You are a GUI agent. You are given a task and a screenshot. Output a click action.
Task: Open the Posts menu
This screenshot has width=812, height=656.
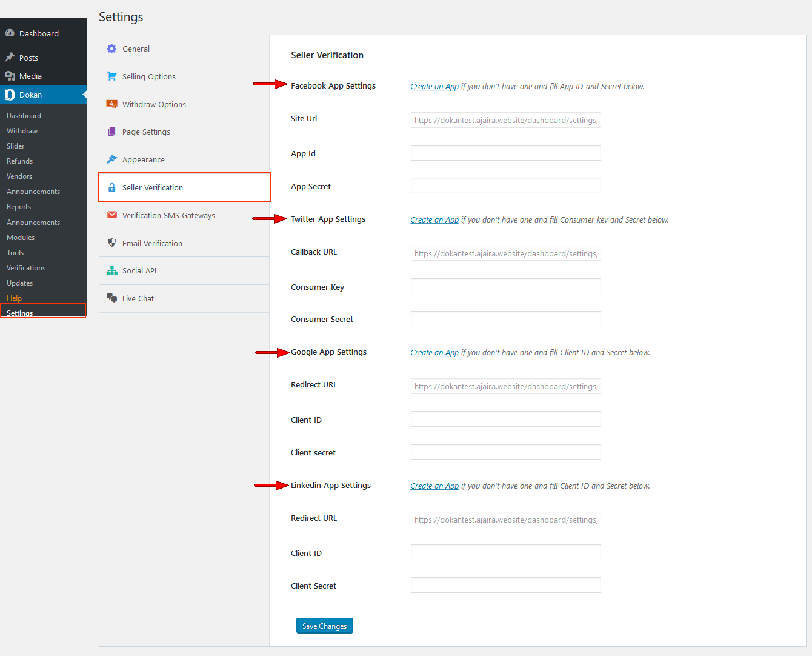[x=43, y=58]
